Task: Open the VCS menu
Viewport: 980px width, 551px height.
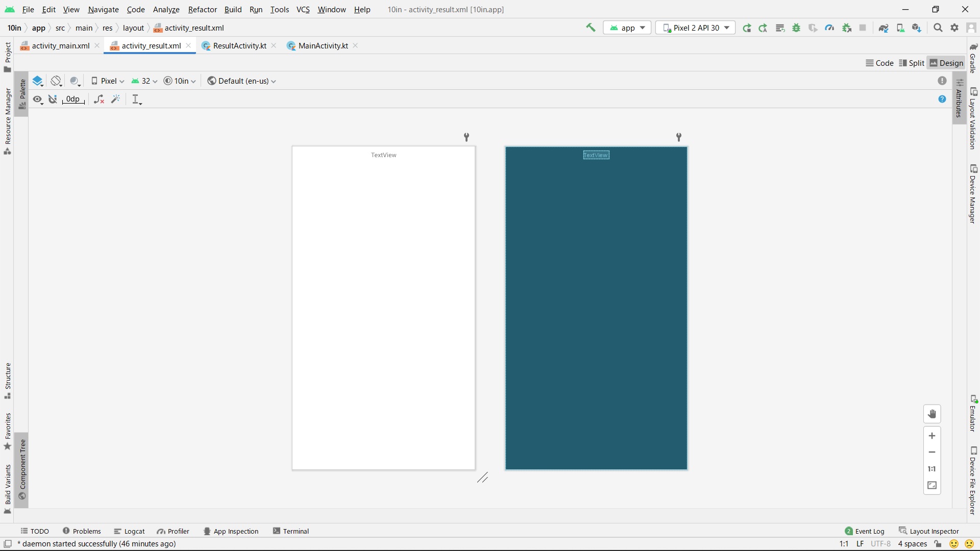Action: [x=303, y=9]
